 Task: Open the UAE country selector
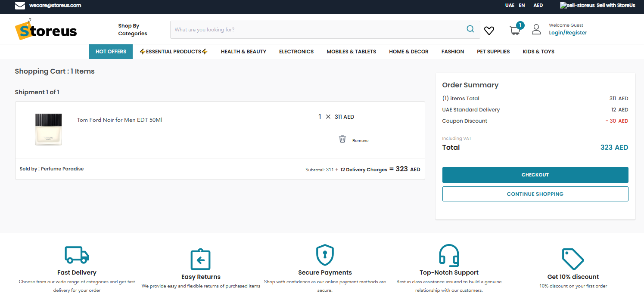click(510, 6)
